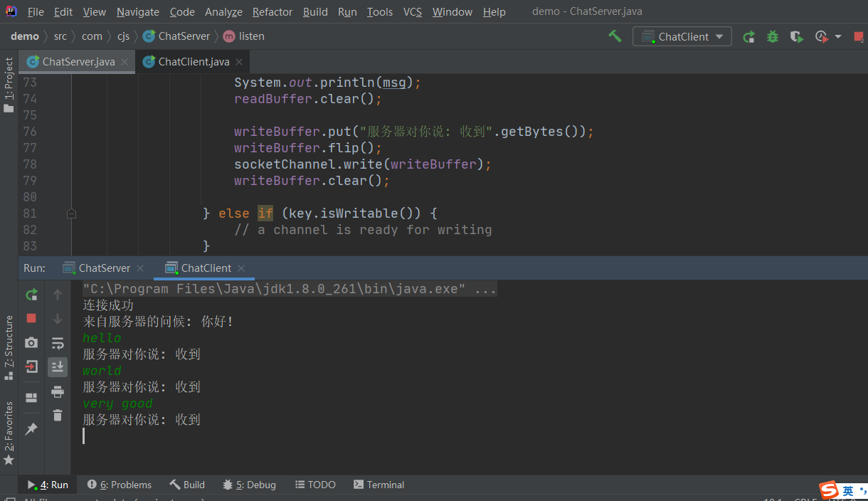Open the Terminal tool window
This screenshot has width=868, height=501.
point(379,485)
